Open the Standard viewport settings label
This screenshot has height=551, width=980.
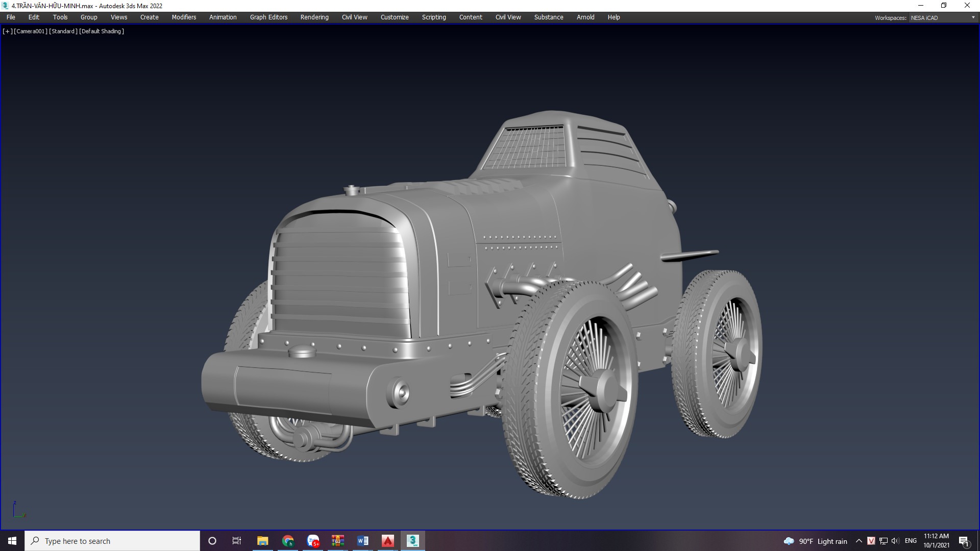(63, 31)
